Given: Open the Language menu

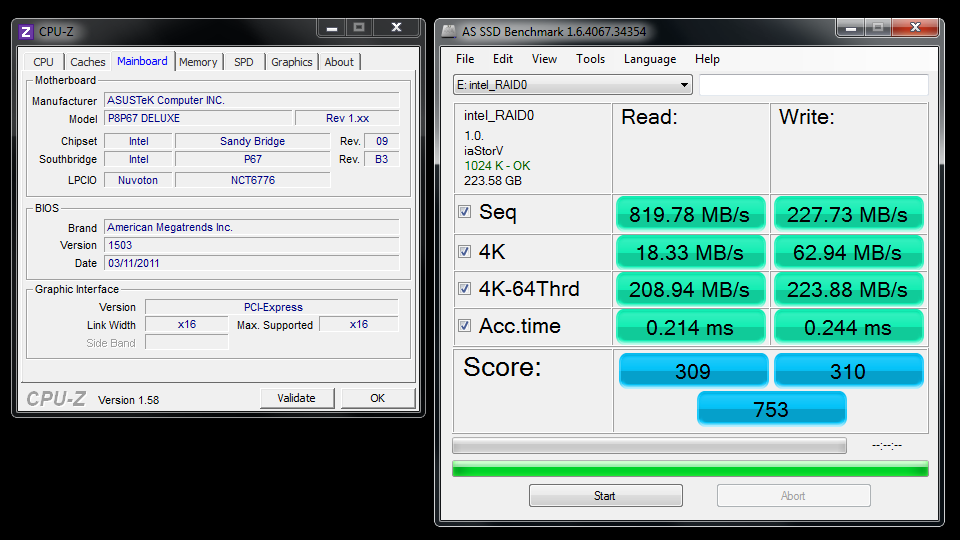Looking at the screenshot, I should click(650, 59).
